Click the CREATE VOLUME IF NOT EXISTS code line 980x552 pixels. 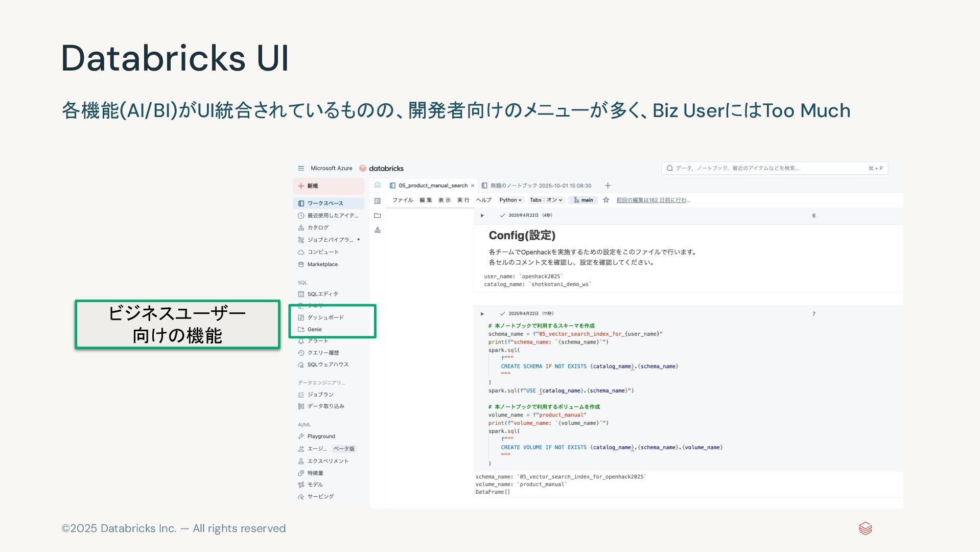pyautogui.click(x=611, y=447)
